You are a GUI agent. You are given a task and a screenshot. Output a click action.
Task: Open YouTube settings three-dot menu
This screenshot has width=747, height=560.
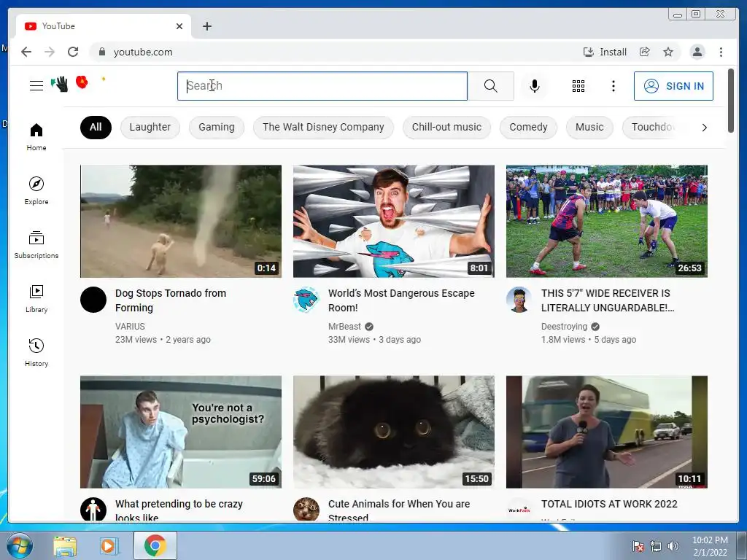coord(614,86)
